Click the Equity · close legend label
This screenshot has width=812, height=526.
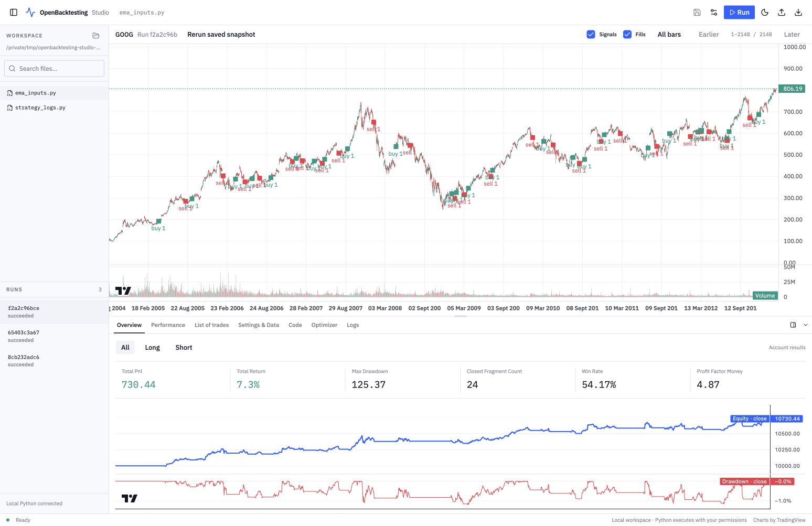(750, 419)
